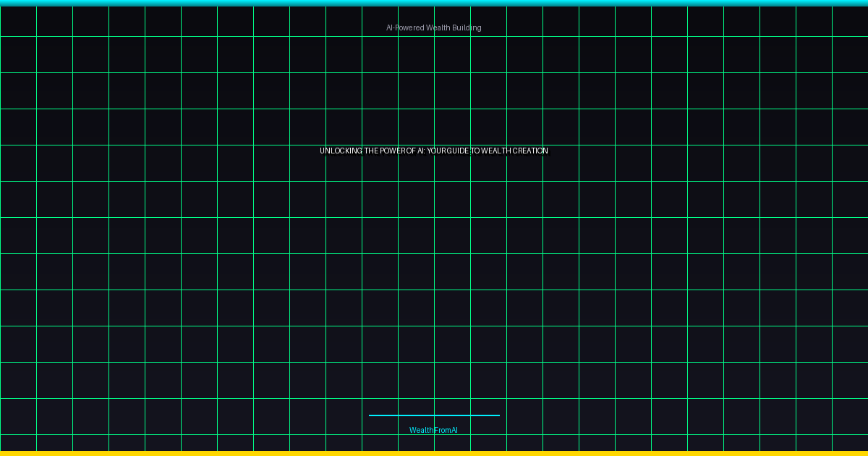The width and height of the screenshot is (868, 456).
Task: Click "AI:" in the main headline
Action: point(421,151)
